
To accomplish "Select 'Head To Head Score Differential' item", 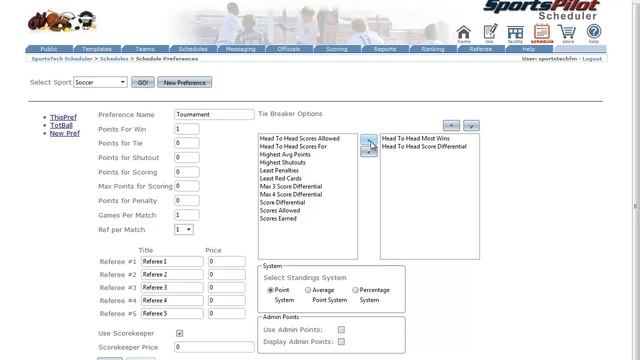I will tap(424, 146).
